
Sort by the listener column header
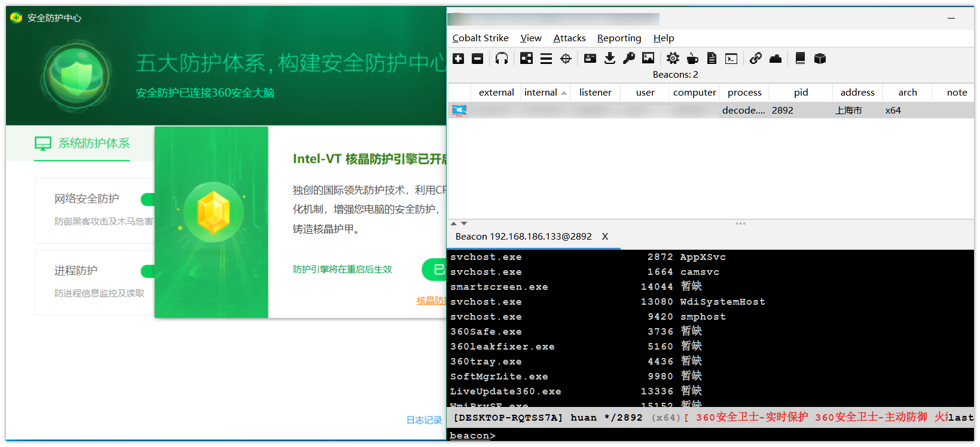click(x=595, y=93)
